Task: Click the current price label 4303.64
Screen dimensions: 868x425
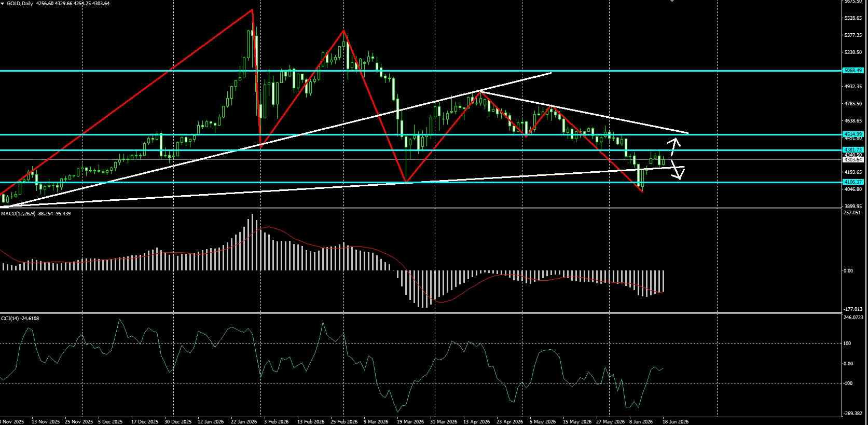Action: click(853, 160)
